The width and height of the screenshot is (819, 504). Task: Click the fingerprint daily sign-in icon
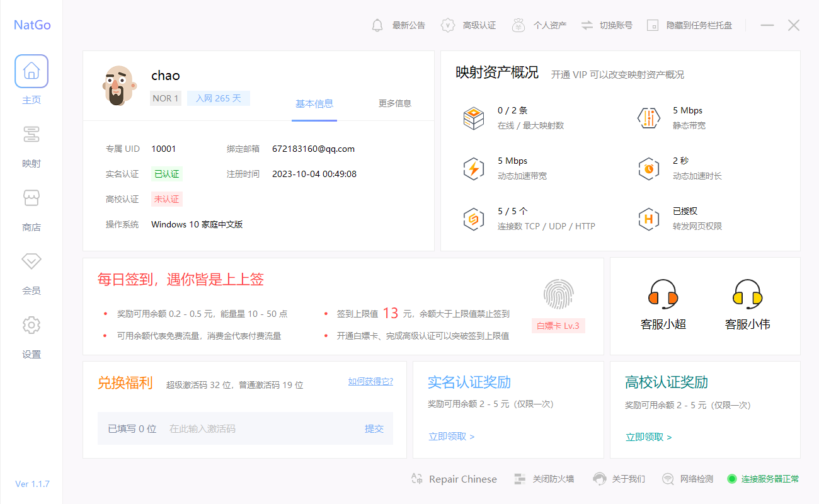tap(558, 294)
